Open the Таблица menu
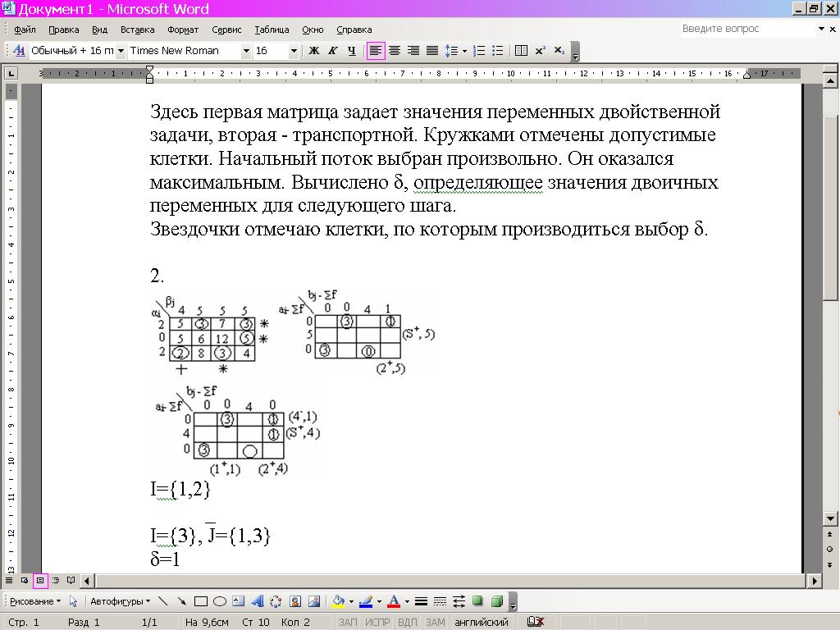The height and width of the screenshot is (630, 840). 271,30
